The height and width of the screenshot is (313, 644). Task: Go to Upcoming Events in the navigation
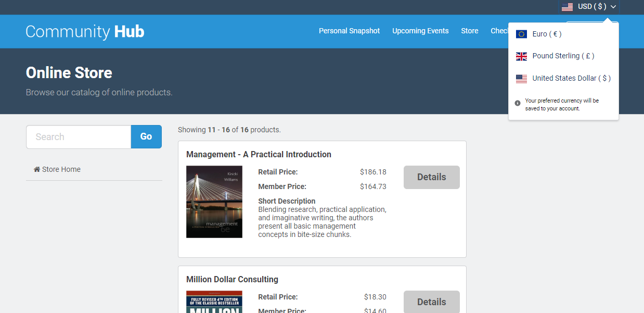click(420, 31)
